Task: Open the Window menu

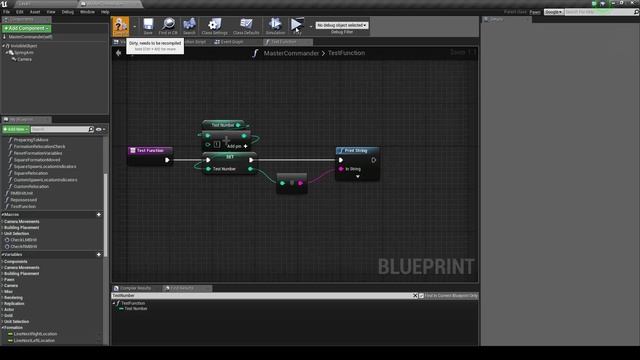Action: 87,12
